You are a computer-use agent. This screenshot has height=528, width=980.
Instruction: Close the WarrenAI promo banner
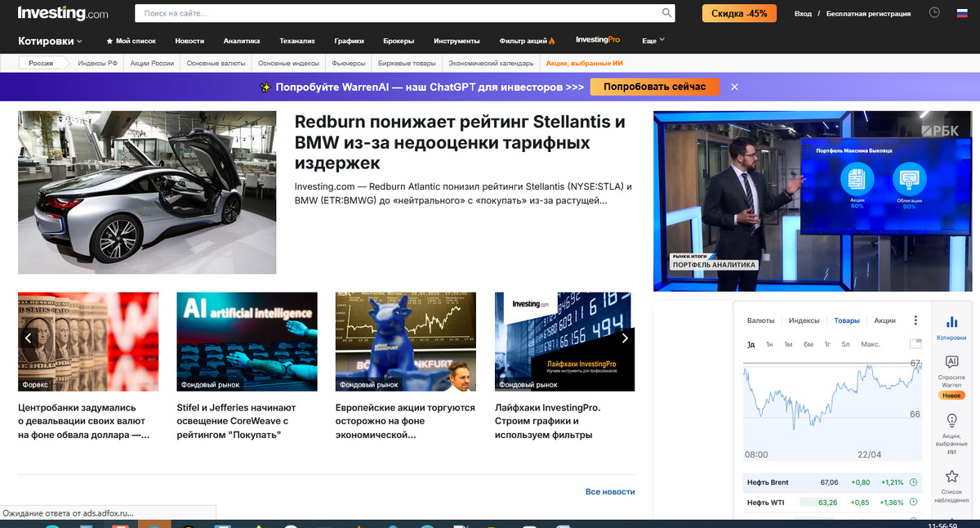click(x=734, y=87)
